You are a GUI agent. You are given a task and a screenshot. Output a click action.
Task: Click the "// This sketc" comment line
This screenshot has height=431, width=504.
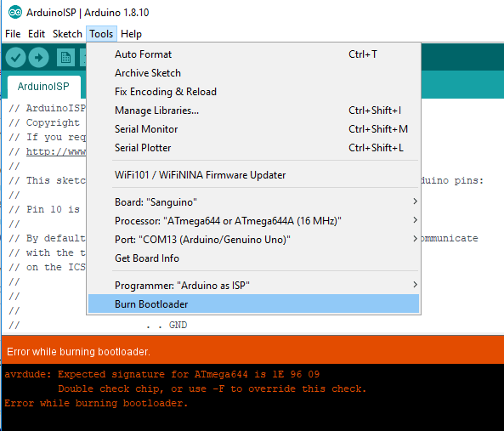pyautogui.click(x=48, y=180)
